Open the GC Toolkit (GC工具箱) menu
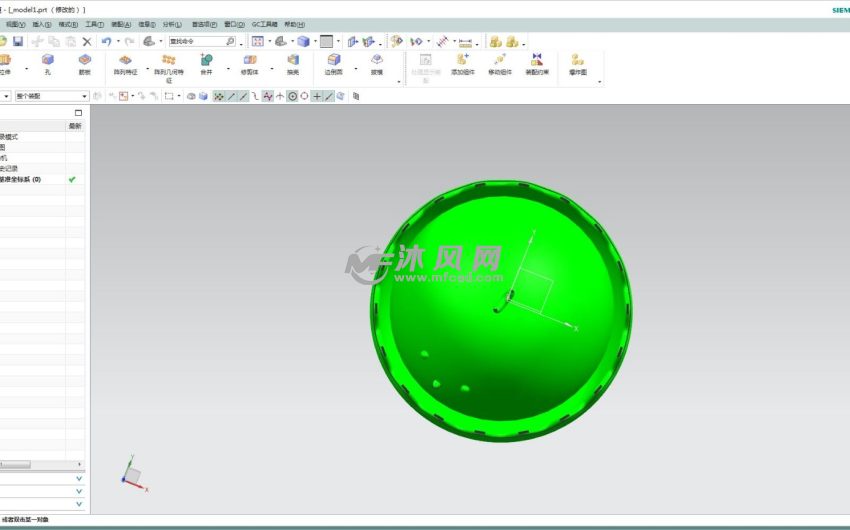The width and height of the screenshot is (850, 530). (265, 23)
